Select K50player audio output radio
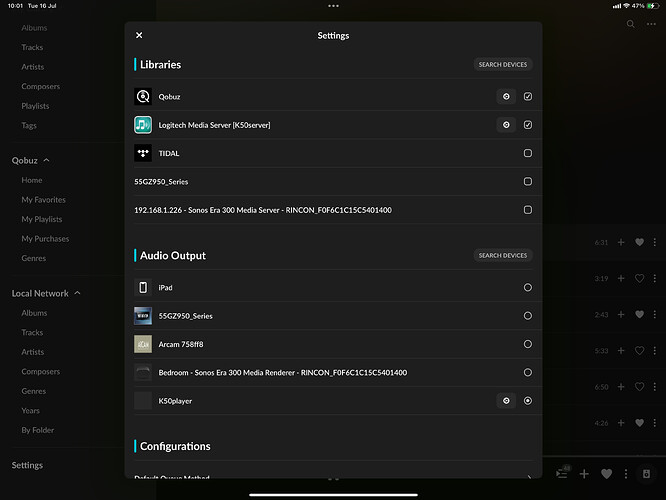666x500 pixels. click(x=528, y=401)
